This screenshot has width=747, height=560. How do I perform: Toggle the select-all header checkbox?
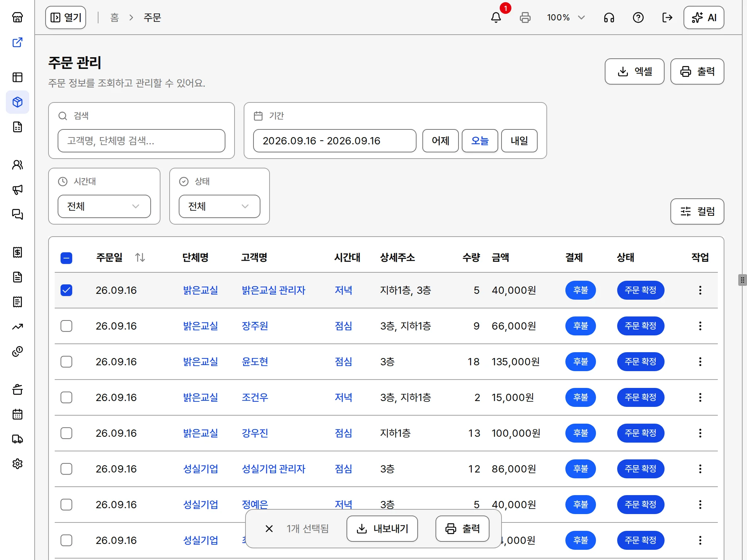[66, 258]
